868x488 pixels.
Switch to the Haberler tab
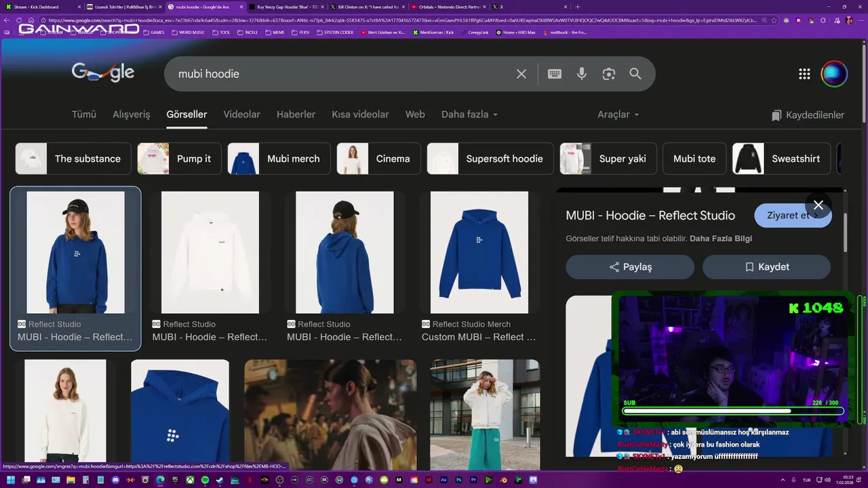pos(296,115)
